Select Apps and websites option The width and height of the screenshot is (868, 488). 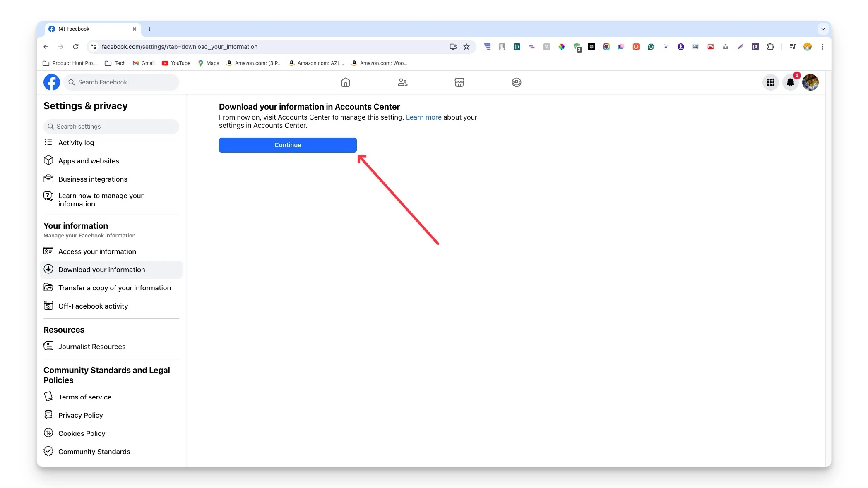pos(88,160)
